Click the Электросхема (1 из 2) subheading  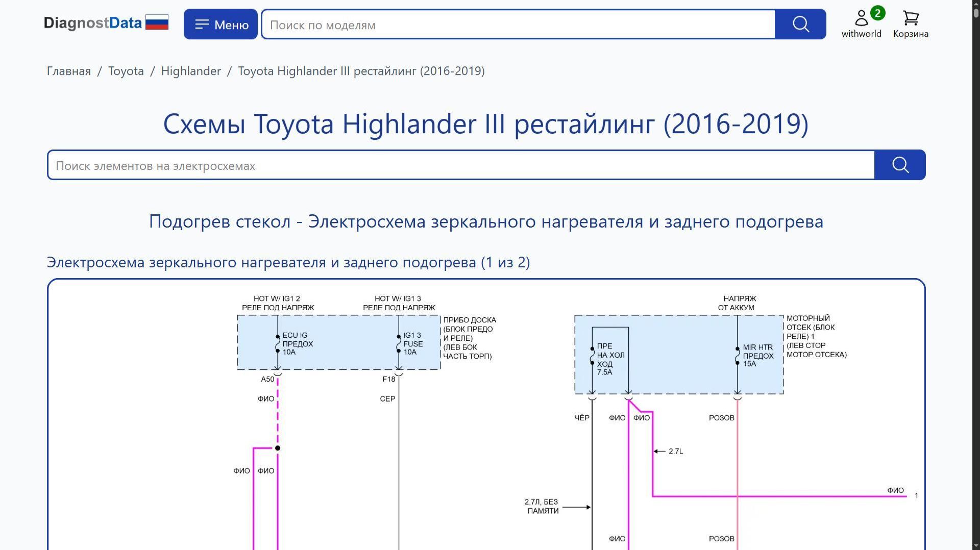288,262
